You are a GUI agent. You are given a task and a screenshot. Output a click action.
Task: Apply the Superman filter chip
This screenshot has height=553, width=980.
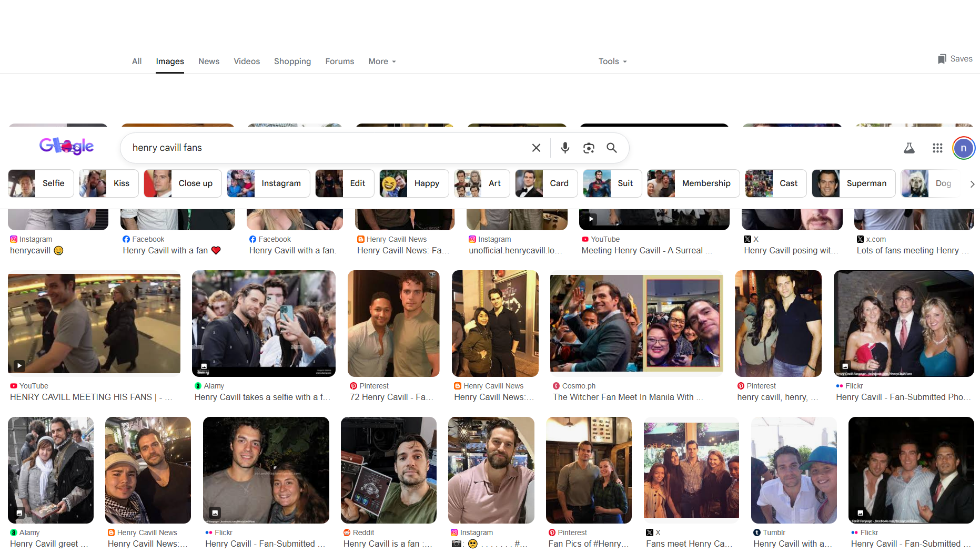tap(853, 183)
